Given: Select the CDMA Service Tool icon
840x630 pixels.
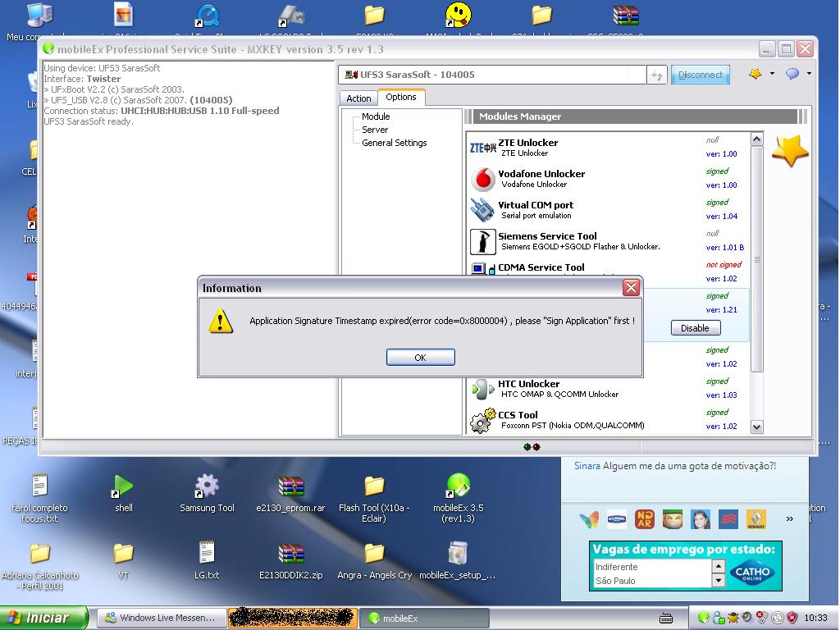Looking at the screenshot, I should [482, 269].
